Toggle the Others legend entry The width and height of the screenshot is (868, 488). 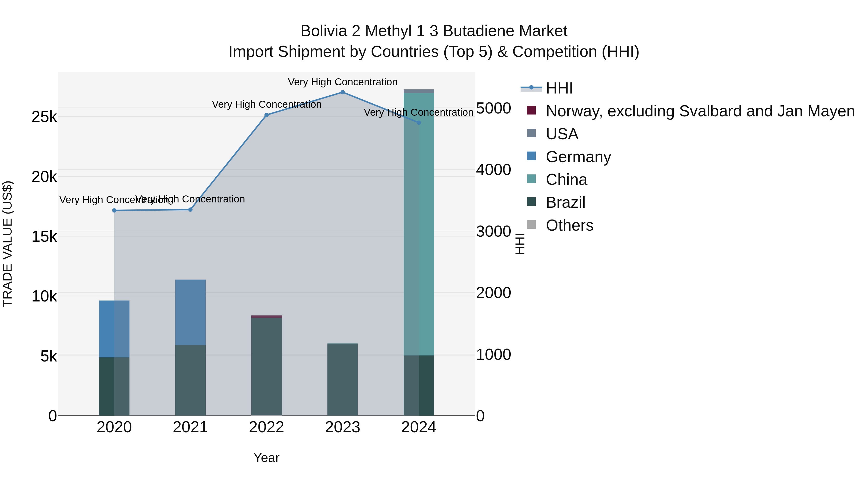click(x=560, y=225)
